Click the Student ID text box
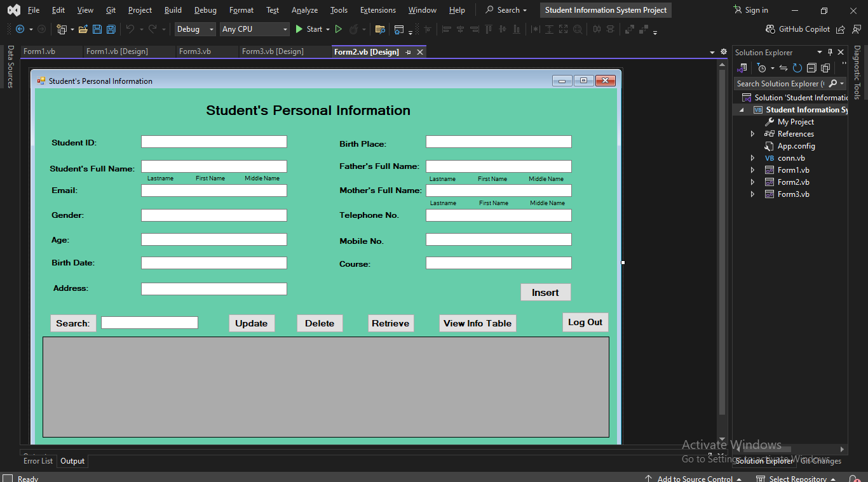Viewport: 868px width, 482px height. 214,142
